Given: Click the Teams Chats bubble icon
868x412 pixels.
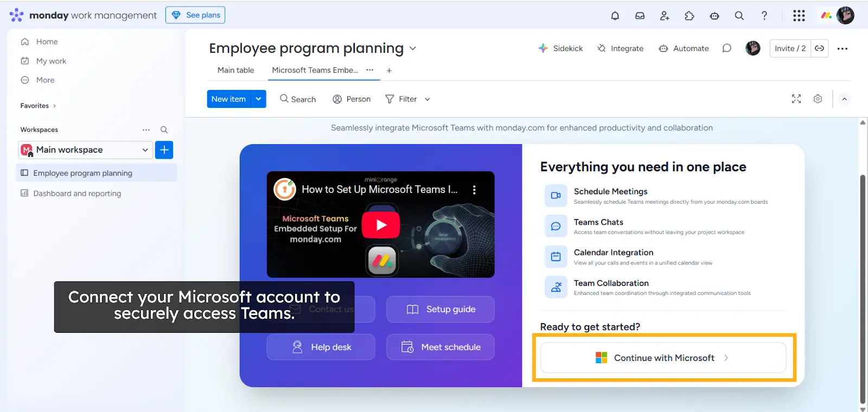Looking at the screenshot, I should (556, 226).
